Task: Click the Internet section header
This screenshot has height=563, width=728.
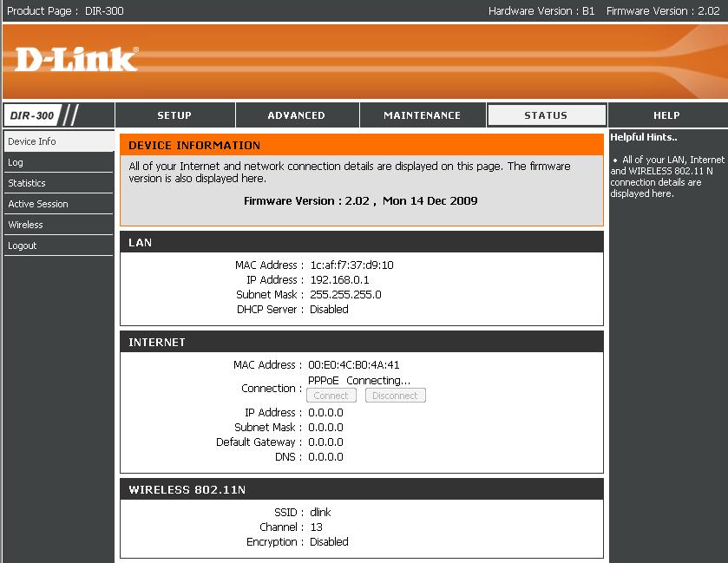Action: 157,343
